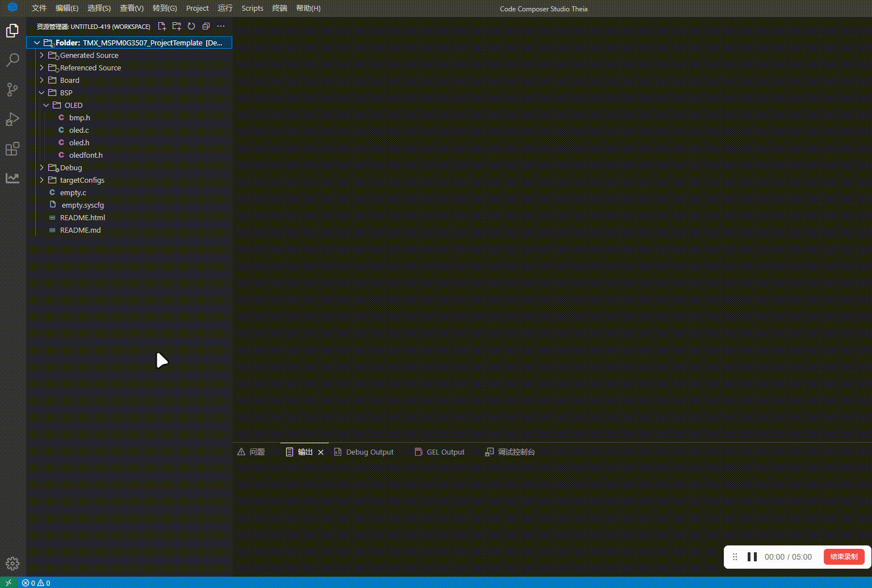Open the Project menu
The image size is (872, 588).
coord(198,8)
